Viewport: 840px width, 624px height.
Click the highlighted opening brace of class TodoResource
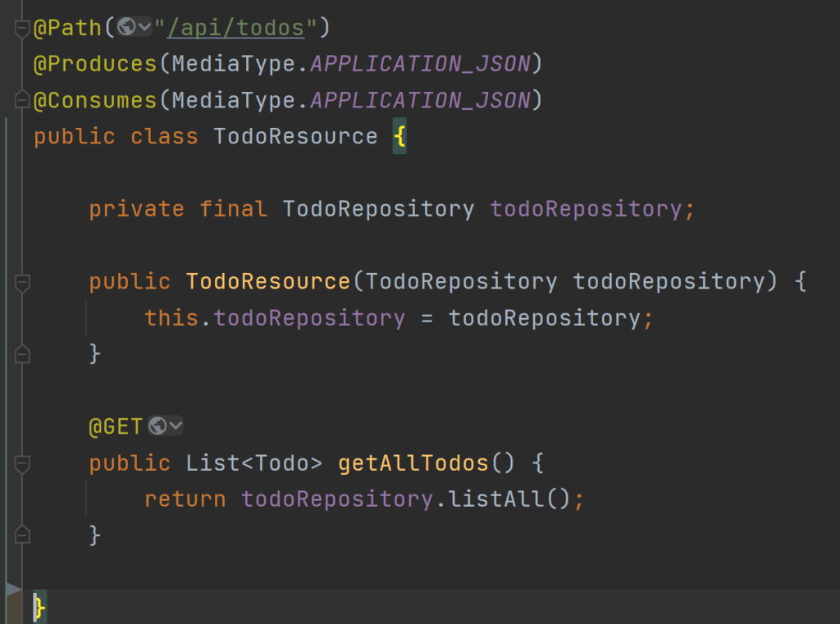click(399, 136)
